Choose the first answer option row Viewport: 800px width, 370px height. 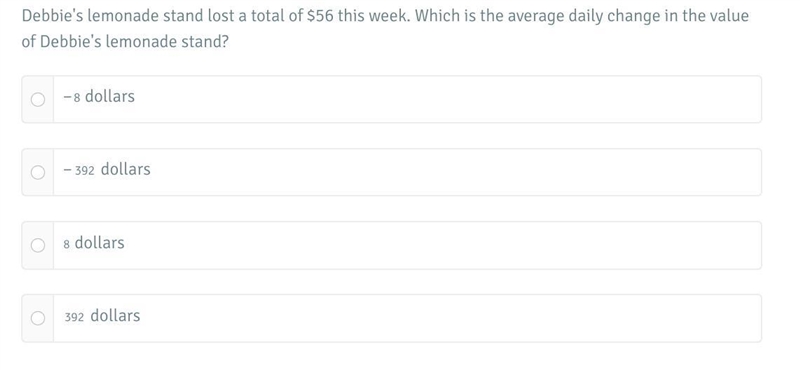pos(391,99)
